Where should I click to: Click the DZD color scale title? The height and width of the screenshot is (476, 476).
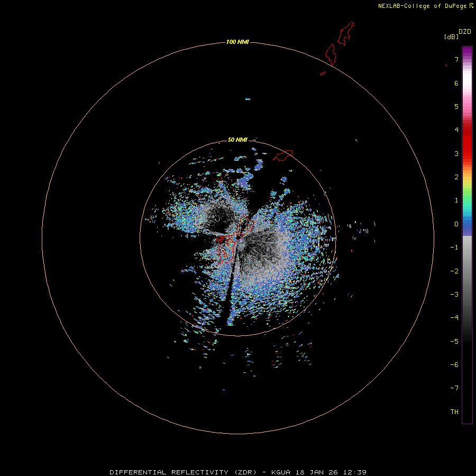click(x=465, y=32)
